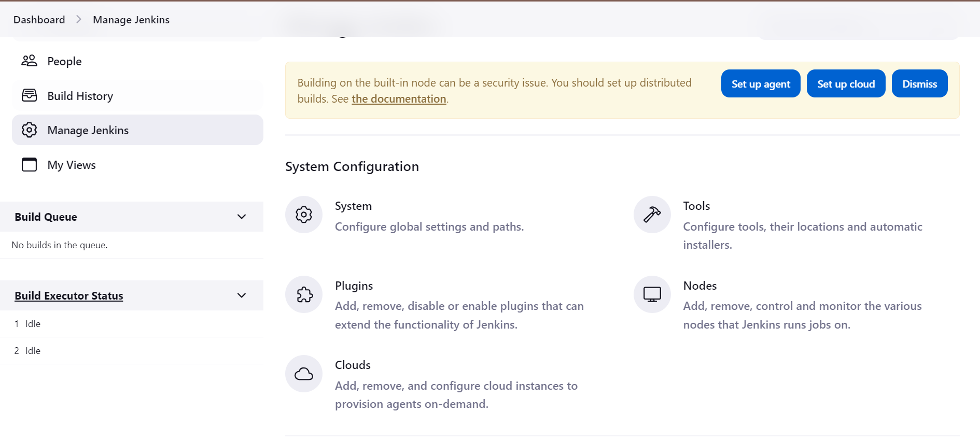
Task: Click Set up cloud button
Action: [x=846, y=83]
